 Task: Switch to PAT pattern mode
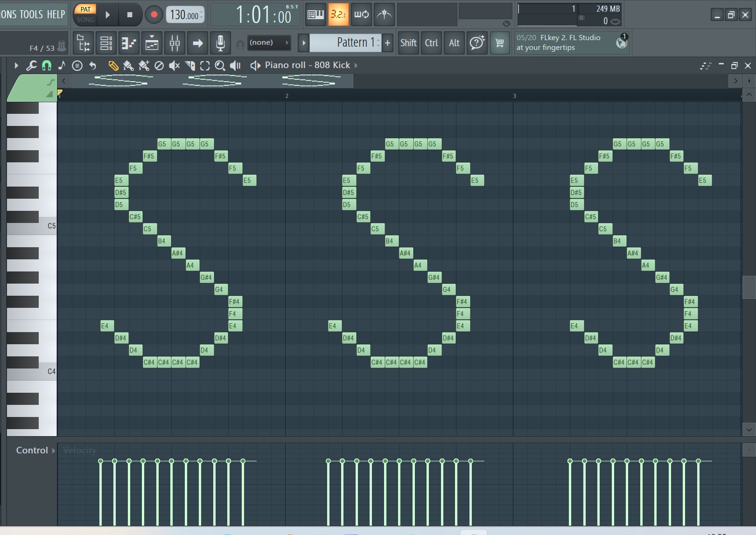pos(85,9)
